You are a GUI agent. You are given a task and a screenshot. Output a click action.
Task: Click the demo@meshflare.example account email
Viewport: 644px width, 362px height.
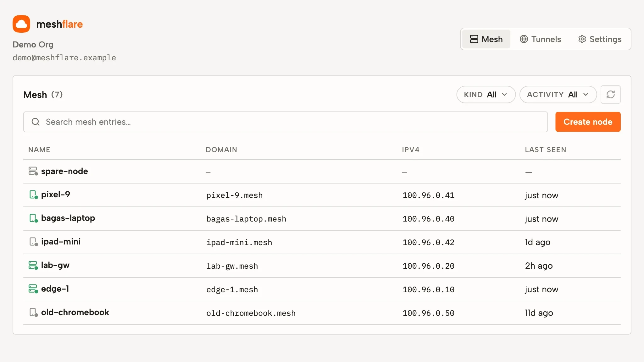coord(64,58)
